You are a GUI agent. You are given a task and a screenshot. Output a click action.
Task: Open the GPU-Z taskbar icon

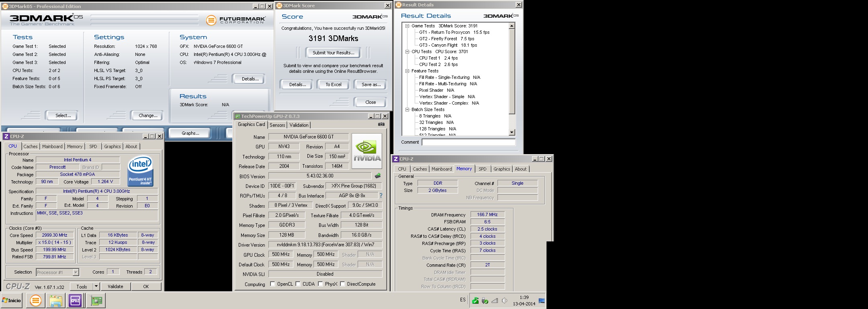96,300
